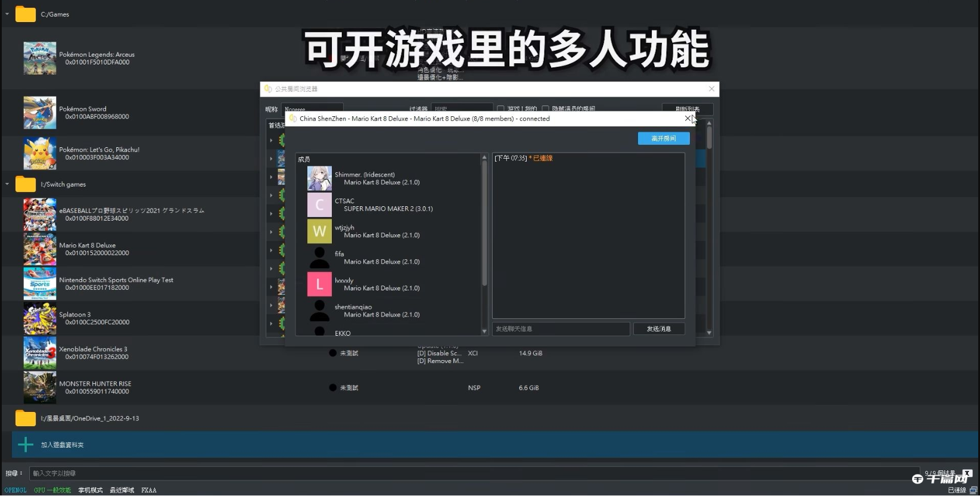
Task: Click the 14.9 GiB size cell
Action: click(x=531, y=353)
